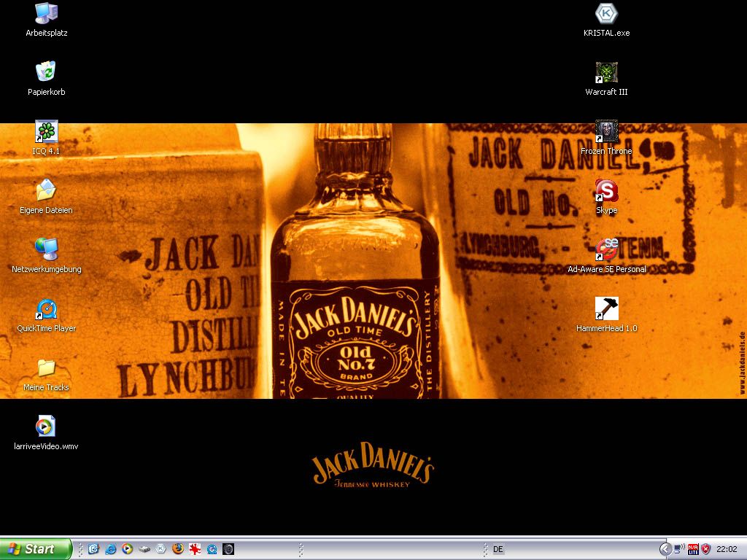Open the Start menu
Screen dimensions: 747x560
(x=36, y=549)
